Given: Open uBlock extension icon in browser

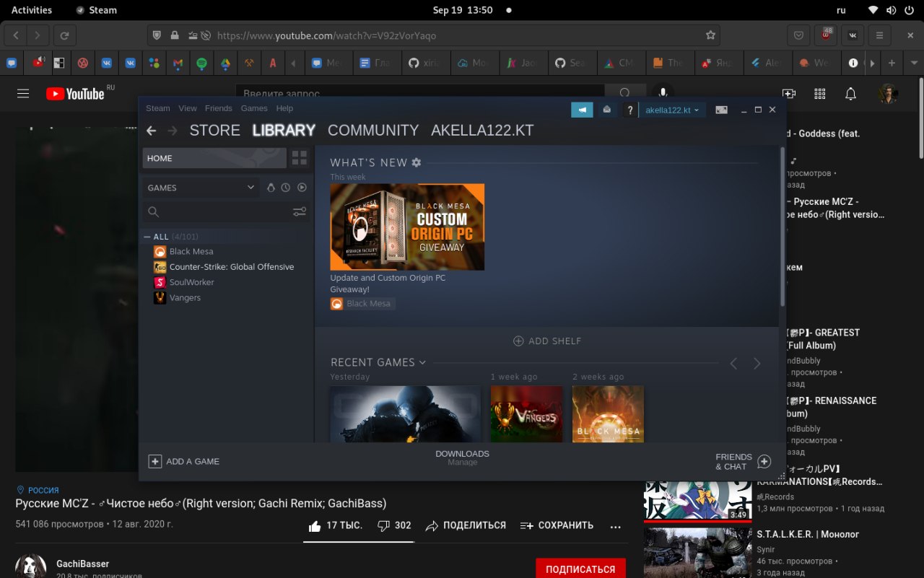Looking at the screenshot, I should pyautogui.click(x=825, y=35).
